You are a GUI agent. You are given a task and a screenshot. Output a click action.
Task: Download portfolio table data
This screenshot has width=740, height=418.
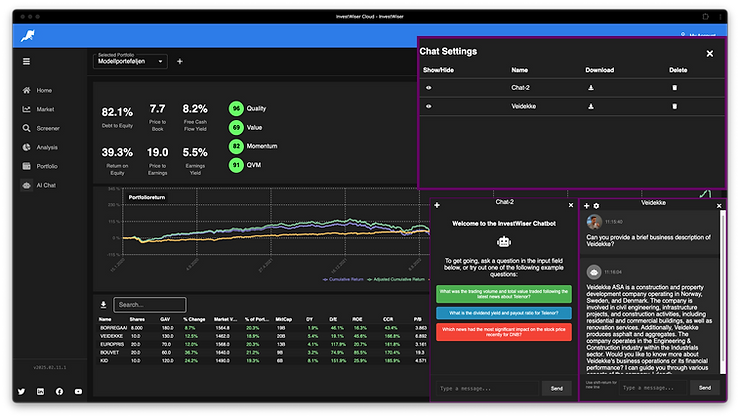[x=103, y=305]
